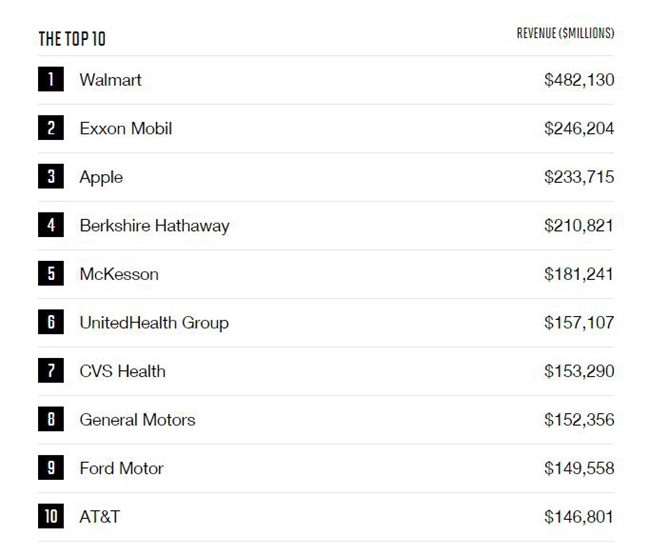This screenshot has height=556, width=650.
Task: Open the Berkshire Hathaway entry
Action: coord(154,225)
